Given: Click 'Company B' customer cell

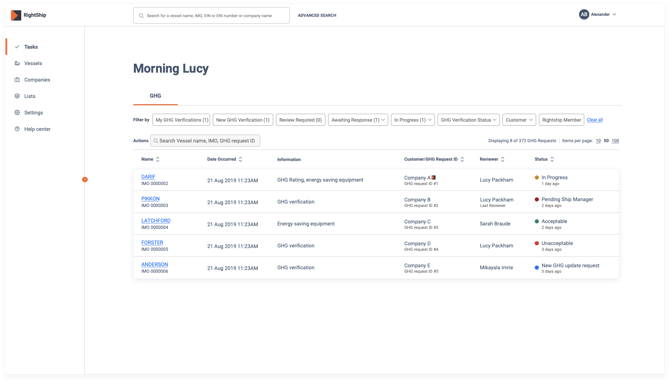Looking at the screenshot, I should point(417,199).
